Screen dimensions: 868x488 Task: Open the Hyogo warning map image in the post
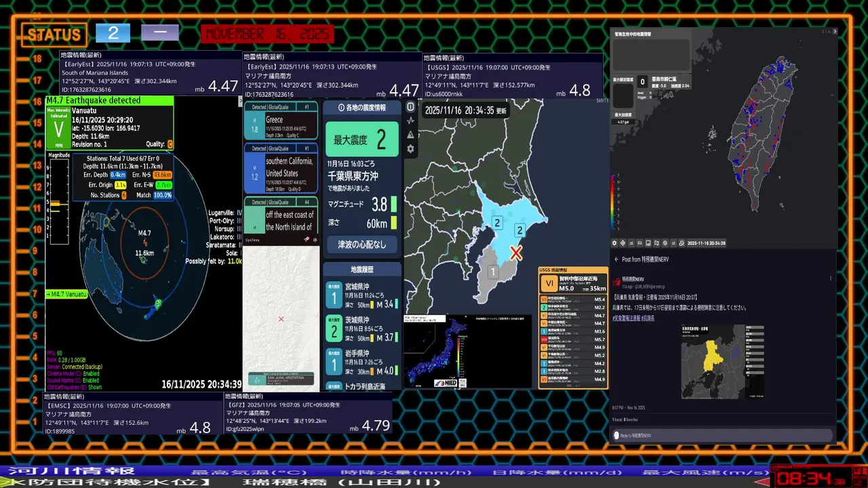722,361
